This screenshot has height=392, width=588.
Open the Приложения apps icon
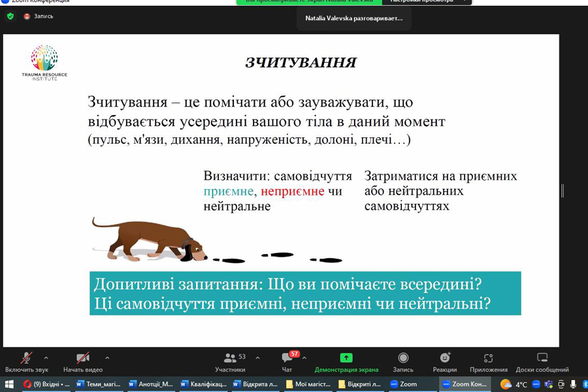(488, 358)
